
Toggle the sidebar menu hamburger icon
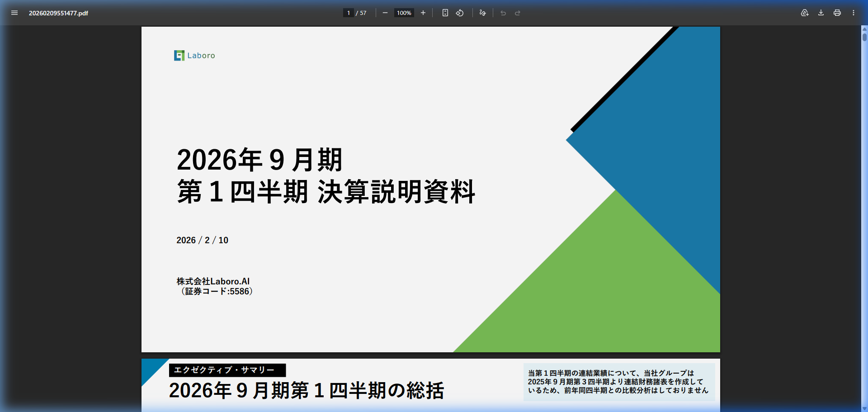14,13
